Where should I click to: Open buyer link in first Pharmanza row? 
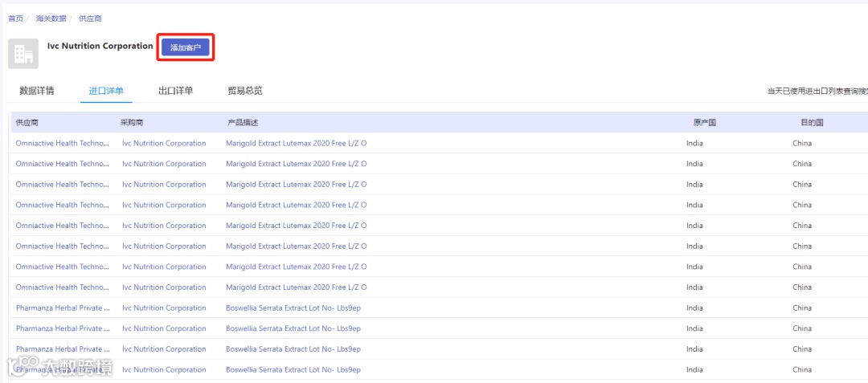[164, 308]
